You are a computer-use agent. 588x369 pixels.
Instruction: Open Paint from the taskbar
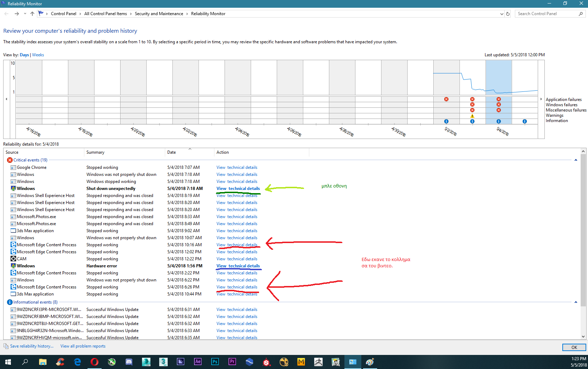pyautogui.click(x=370, y=362)
